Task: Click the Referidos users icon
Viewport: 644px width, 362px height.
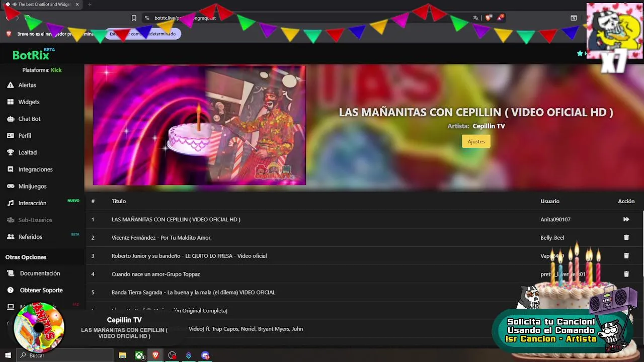Action: [10, 237]
